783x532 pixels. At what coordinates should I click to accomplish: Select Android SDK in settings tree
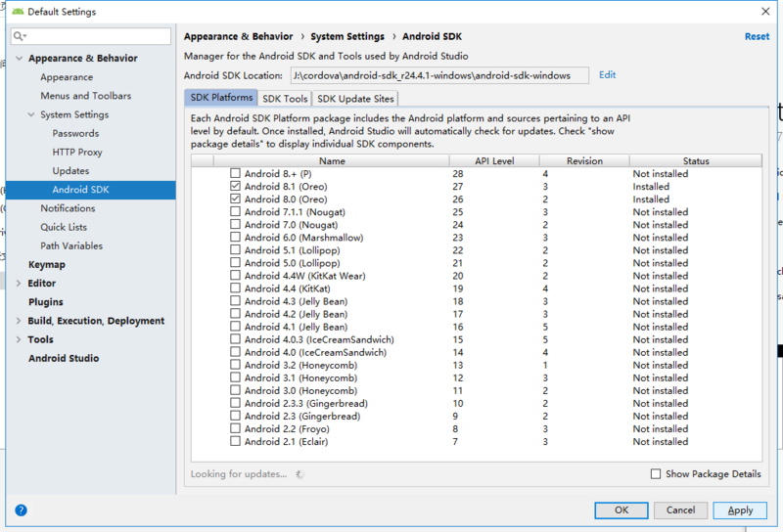[x=80, y=190]
